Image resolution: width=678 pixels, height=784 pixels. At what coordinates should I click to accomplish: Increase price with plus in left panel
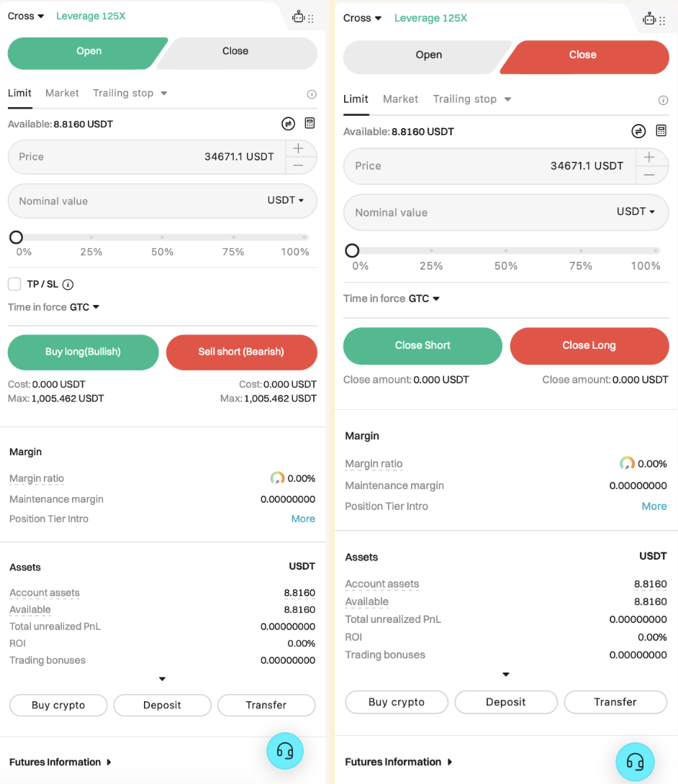pos(299,148)
